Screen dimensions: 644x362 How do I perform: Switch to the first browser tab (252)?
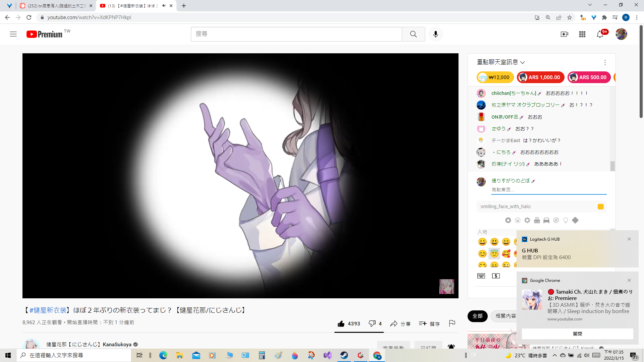(56, 6)
